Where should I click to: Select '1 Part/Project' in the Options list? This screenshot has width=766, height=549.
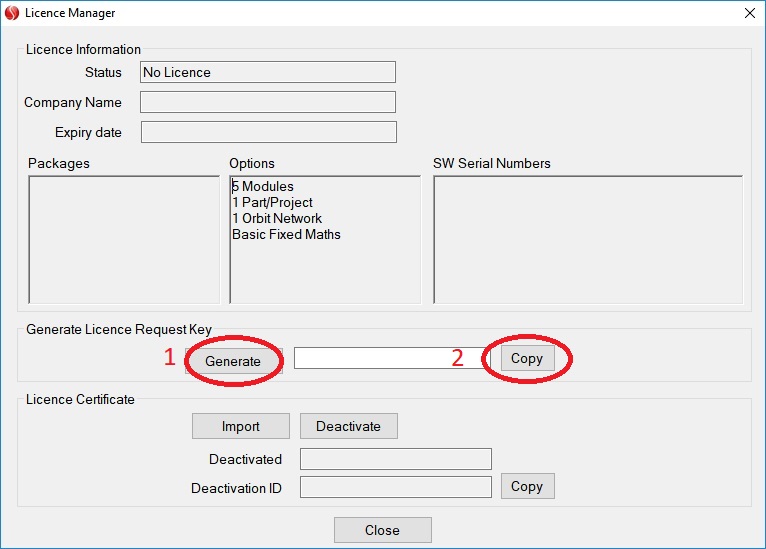click(x=272, y=202)
